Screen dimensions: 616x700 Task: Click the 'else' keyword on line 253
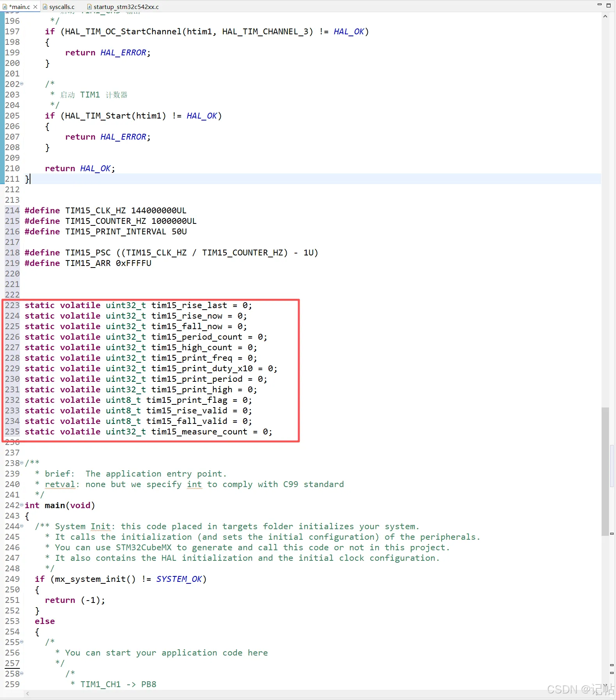pyautogui.click(x=45, y=621)
